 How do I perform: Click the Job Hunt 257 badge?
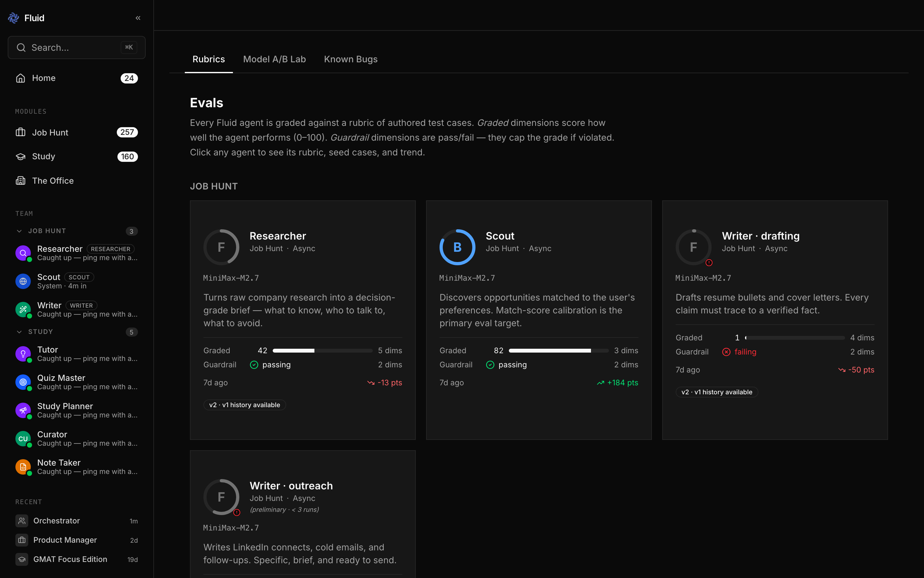pyautogui.click(x=127, y=132)
